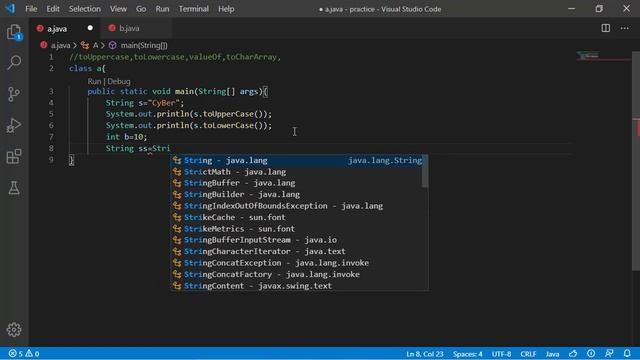Open the Go menu

[x=141, y=9]
